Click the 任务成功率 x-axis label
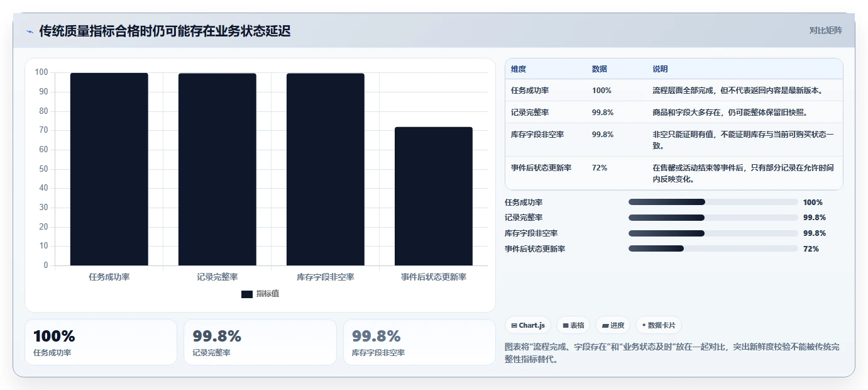The width and height of the screenshot is (868, 390). click(109, 277)
